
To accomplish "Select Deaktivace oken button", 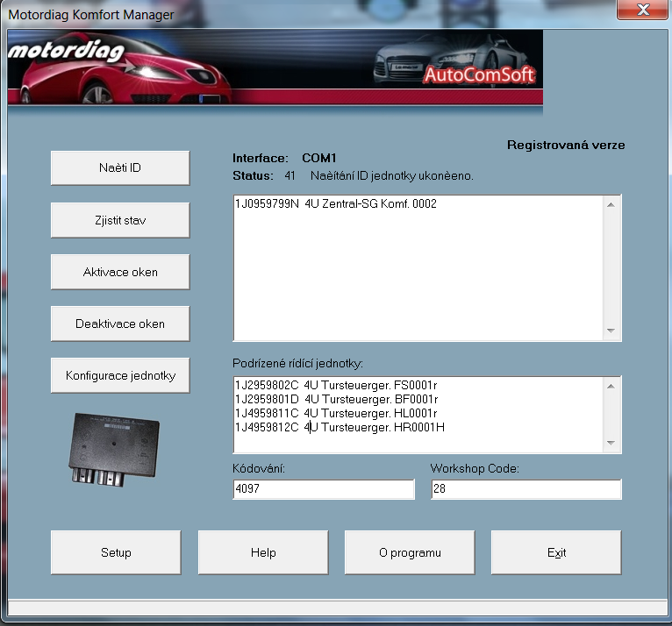I will [x=120, y=324].
